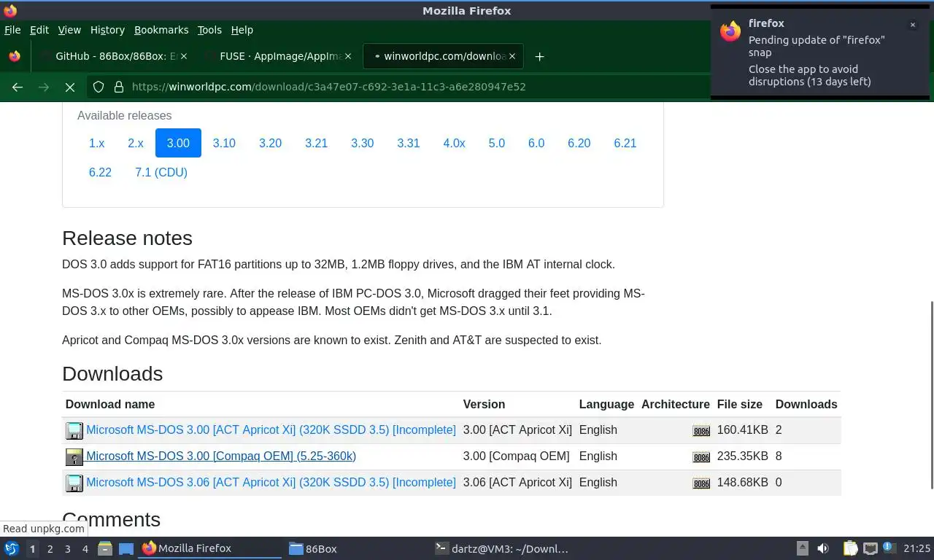The height and width of the screenshot is (560, 934).
Task: Stop the page loading with the X button
Action: [x=70, y=87]
